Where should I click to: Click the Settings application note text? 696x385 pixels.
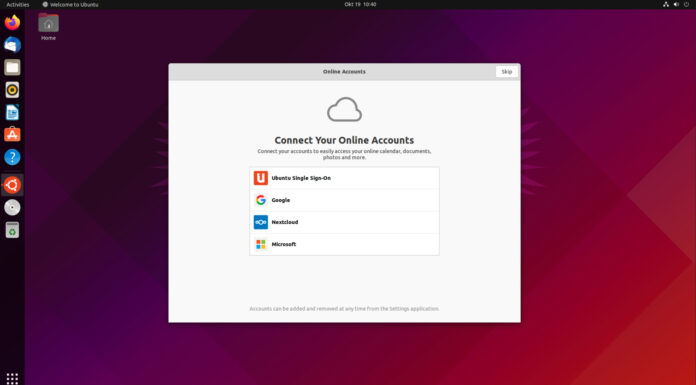point(344,309)
